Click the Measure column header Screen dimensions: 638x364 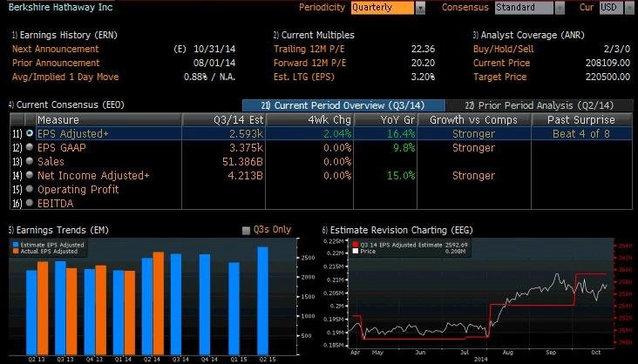108,119
